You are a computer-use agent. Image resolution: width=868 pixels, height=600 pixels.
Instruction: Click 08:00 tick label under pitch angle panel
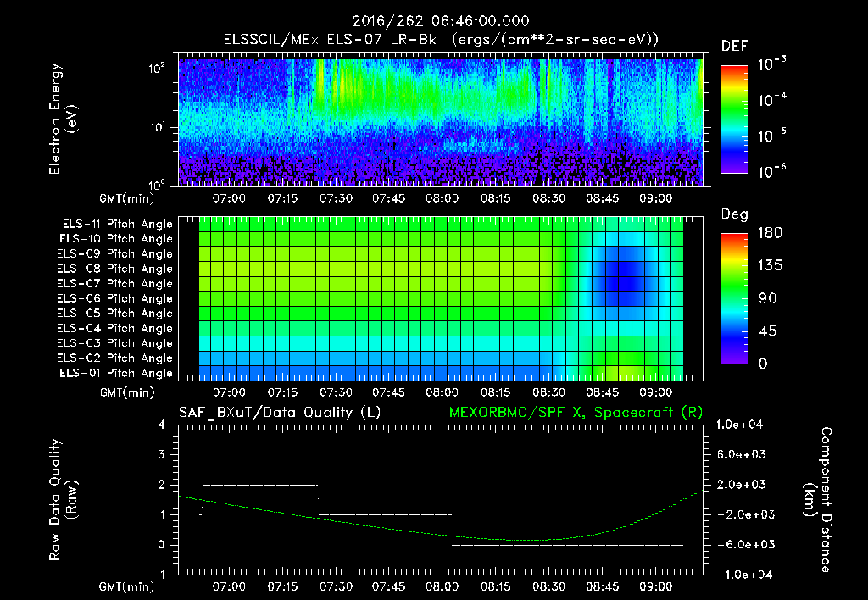point(442,392)
